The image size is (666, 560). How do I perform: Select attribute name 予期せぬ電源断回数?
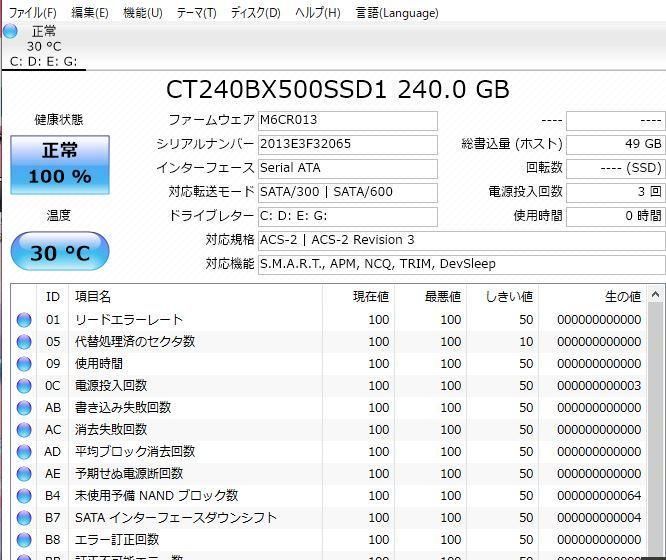(129, 474)
